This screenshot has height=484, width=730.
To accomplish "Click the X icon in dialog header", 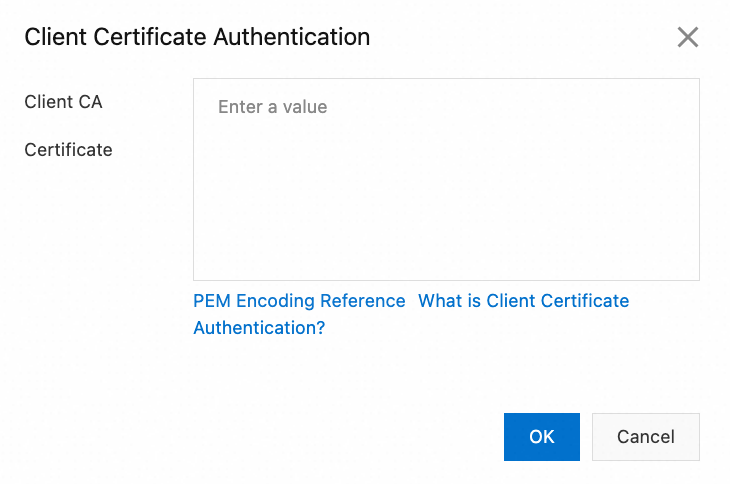I will [687, 38].
